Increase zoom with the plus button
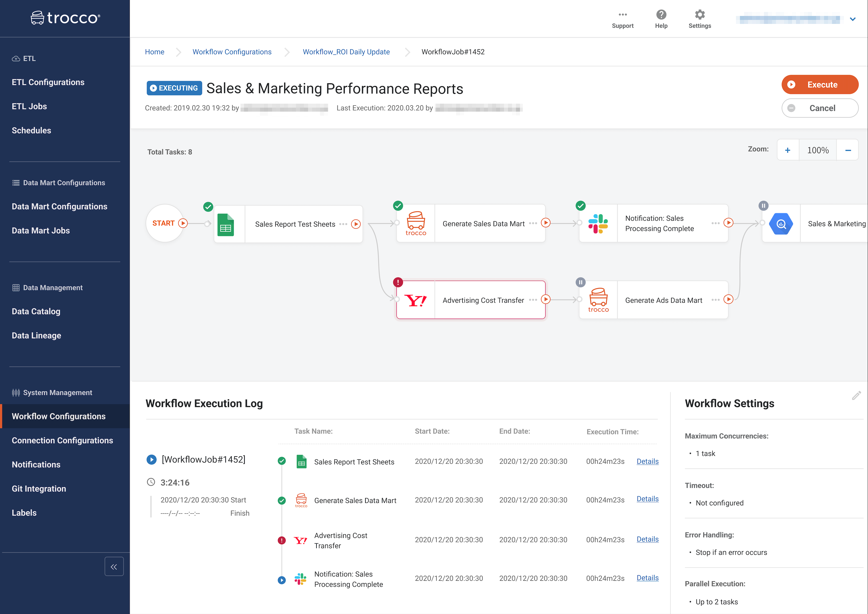The height and width of the screenshot is (614, 868). coord(787,150)
